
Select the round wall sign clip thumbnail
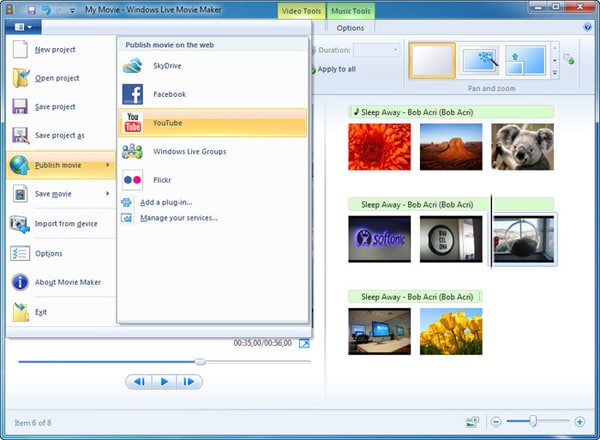[451, 239]
